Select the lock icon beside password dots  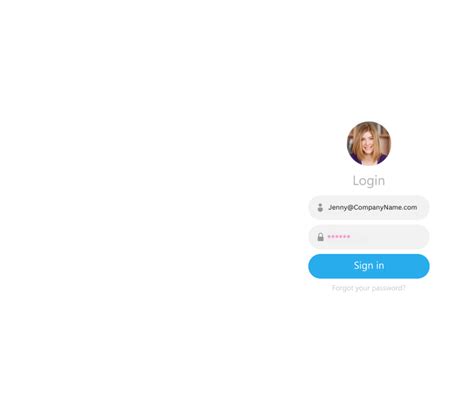(320, 237)
